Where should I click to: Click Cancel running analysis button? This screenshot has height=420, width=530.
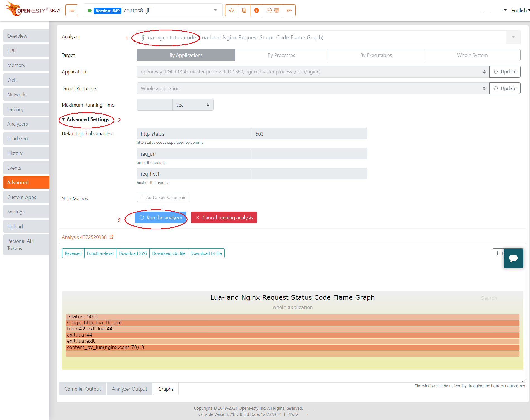point(224,217)
